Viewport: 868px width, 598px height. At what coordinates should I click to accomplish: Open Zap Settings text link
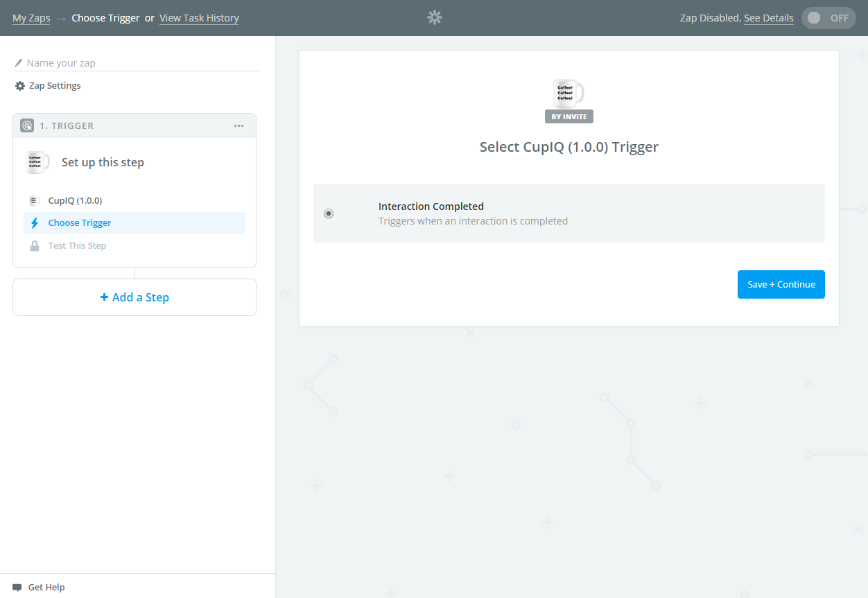click(55, 86)
